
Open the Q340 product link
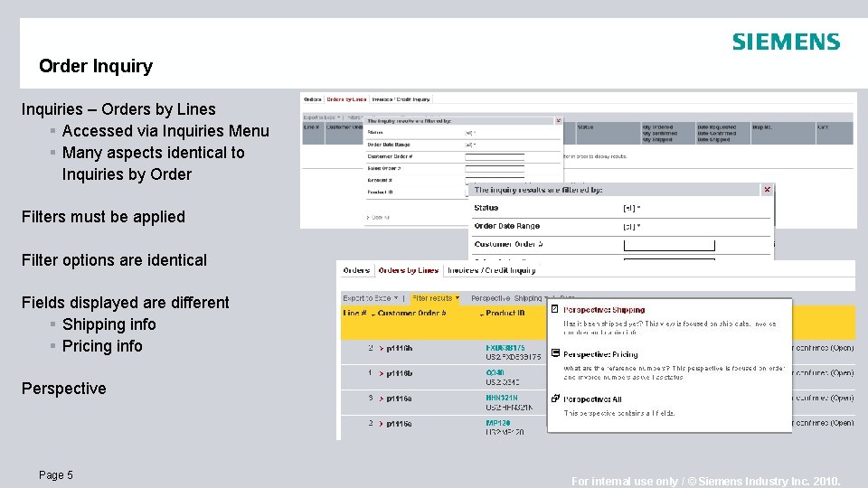pyautogui.click(x=495, y=372)
